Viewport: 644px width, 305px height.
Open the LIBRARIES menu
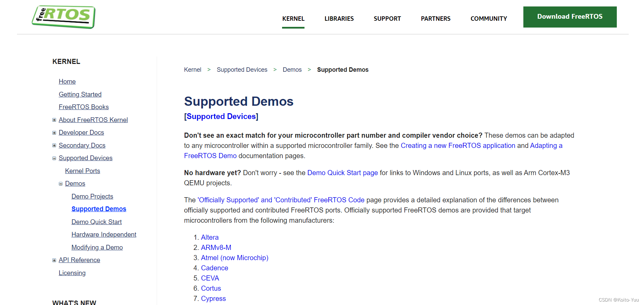click(339, 19)
